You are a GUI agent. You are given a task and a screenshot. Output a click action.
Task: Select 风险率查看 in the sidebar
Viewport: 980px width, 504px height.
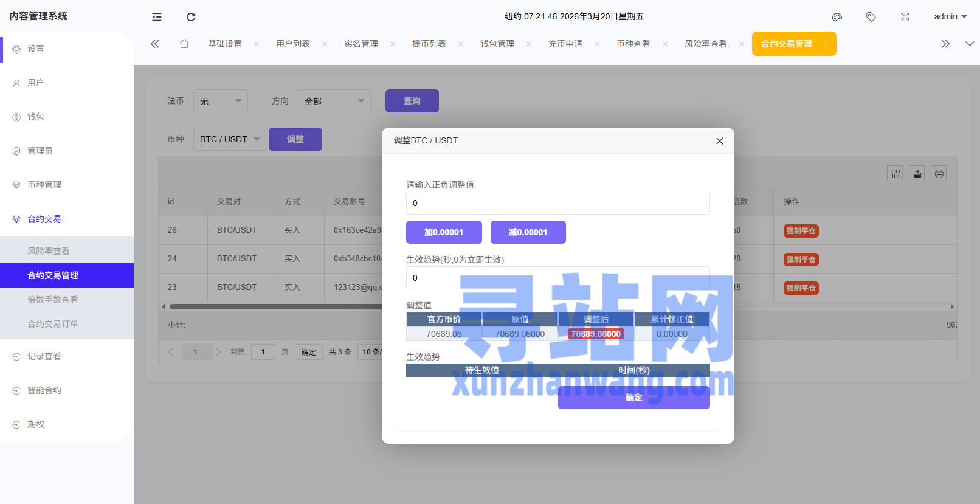(49, 251)
